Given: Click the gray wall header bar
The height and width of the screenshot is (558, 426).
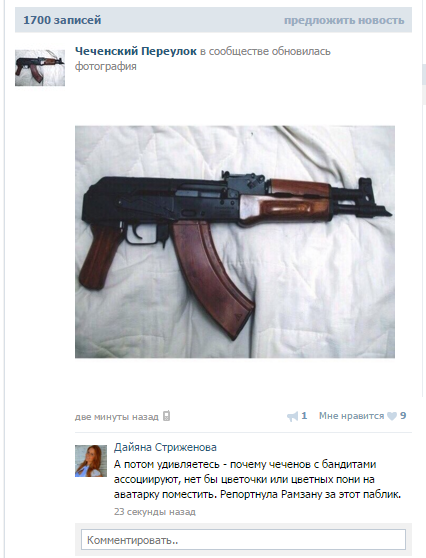Looking at the screenshot, I should 213,20.
